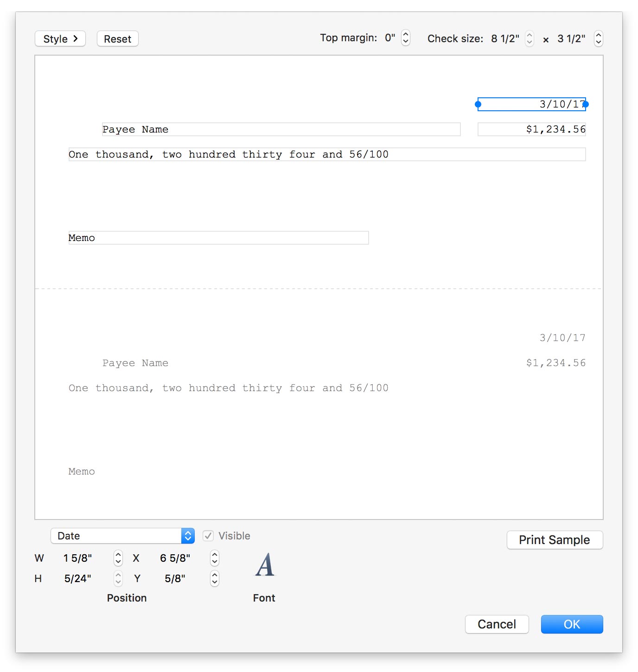Open the Font picker icon
The height and width of the screenshot is (672, 638).
[264, 565]
